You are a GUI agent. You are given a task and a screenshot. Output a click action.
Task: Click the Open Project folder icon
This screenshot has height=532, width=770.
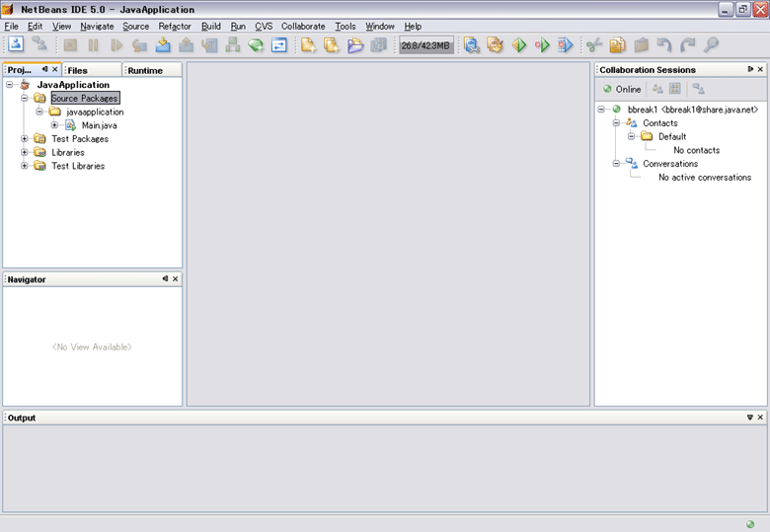pos(355,45)
